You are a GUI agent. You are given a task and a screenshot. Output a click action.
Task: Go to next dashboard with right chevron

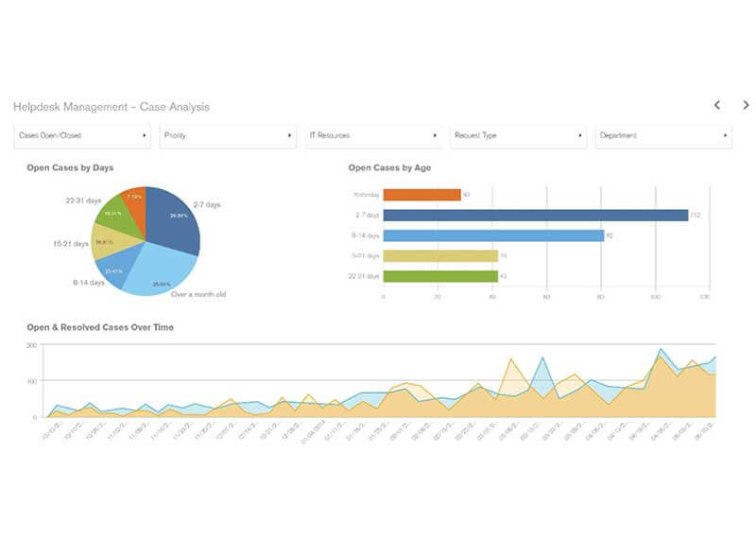pyautogui.click(x=746, y=105)
